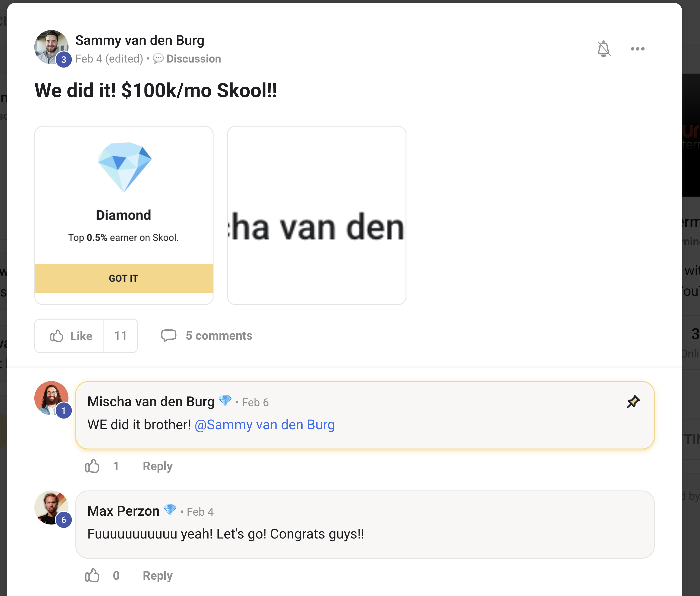Click the pin icon on Mischa's comment
700x596 pixels.
(633, 402)
